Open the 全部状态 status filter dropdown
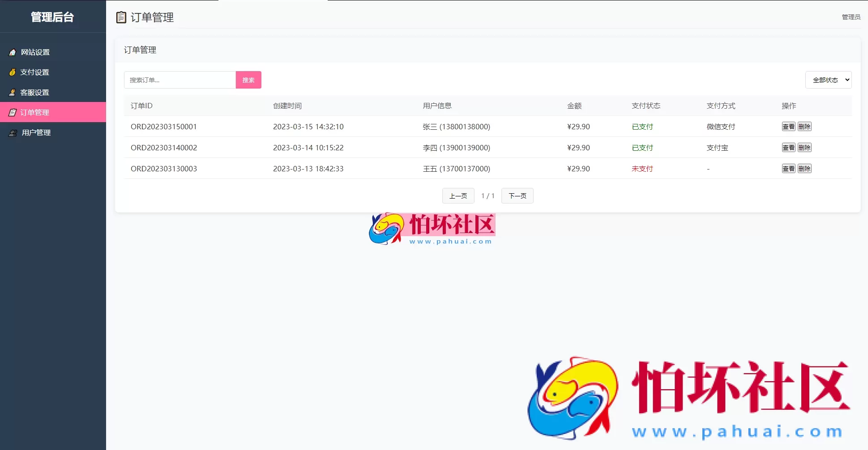Viewport: 868px width, 450px height. 828,80
